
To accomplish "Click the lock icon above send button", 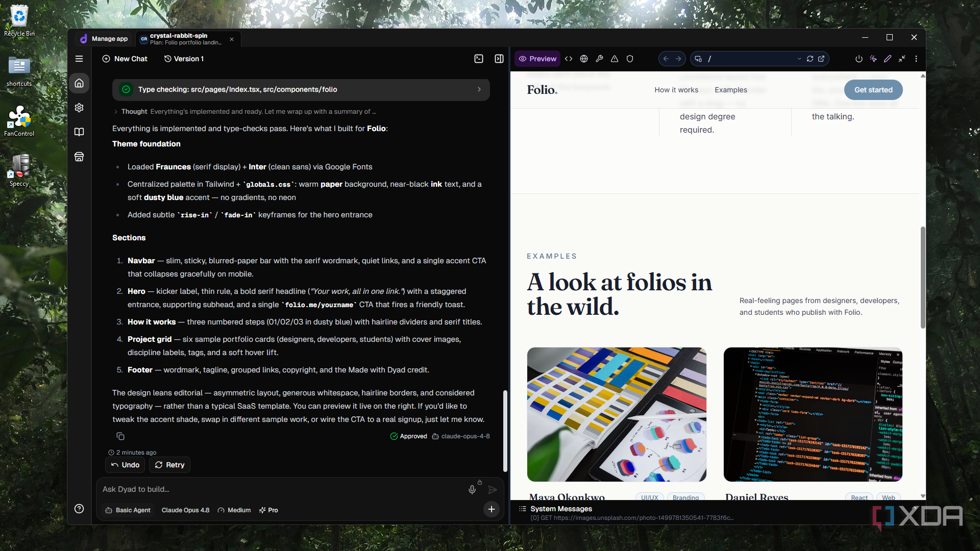I will (480, 482).
